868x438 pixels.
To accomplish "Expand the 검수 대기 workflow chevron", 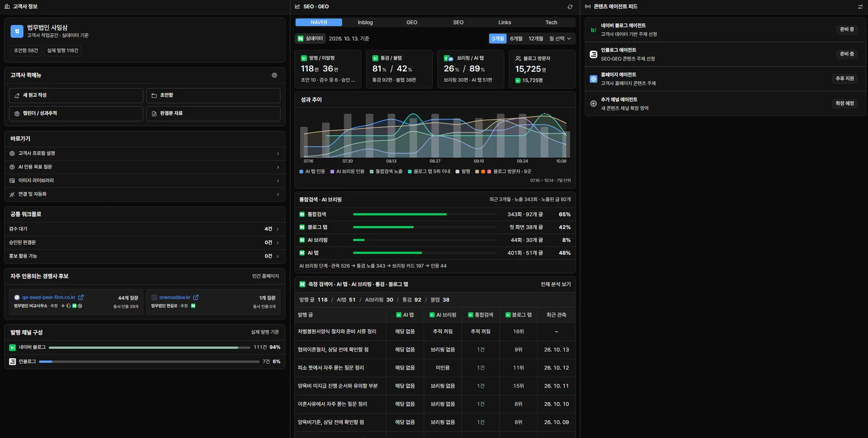I will 278,229.
